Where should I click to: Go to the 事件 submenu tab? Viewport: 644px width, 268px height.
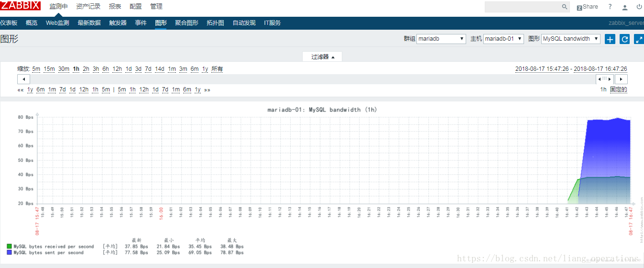(x=141, y=23)
